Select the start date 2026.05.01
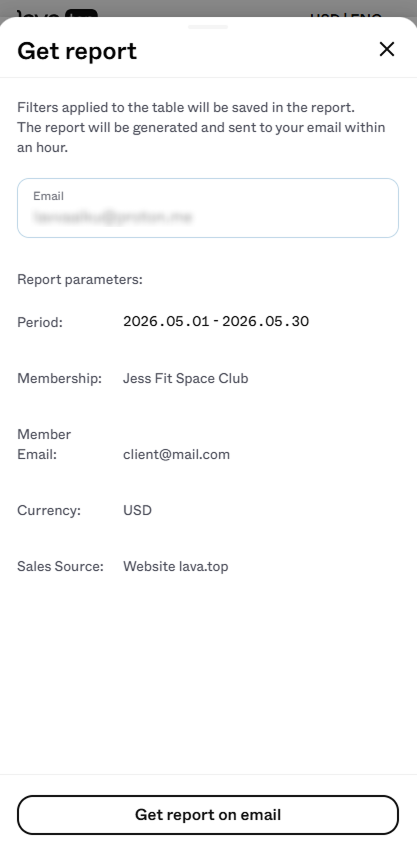Image resolution: width=417 pixels, height=852 pixels. point(166,322)
